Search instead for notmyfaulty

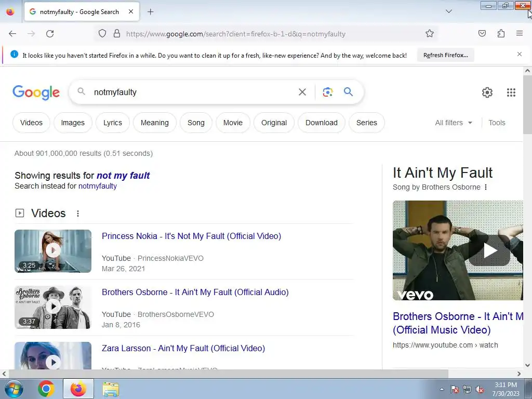click(97, 186)
